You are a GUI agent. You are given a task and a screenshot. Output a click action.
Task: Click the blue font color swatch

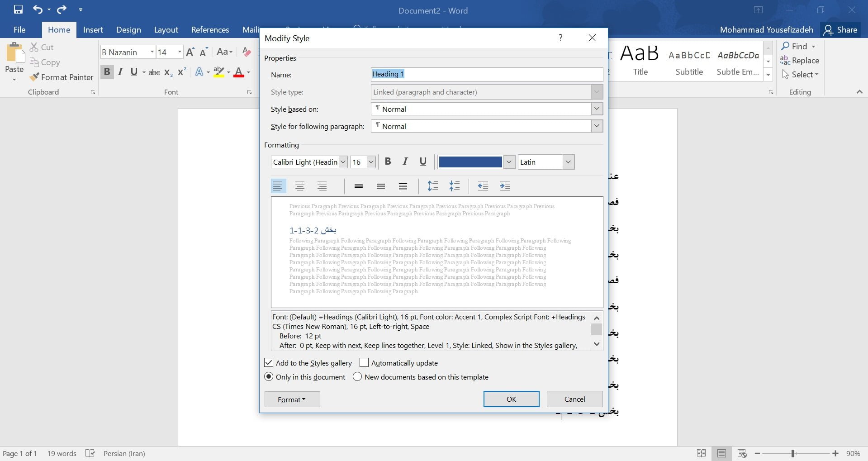click(x=470, y=162)
